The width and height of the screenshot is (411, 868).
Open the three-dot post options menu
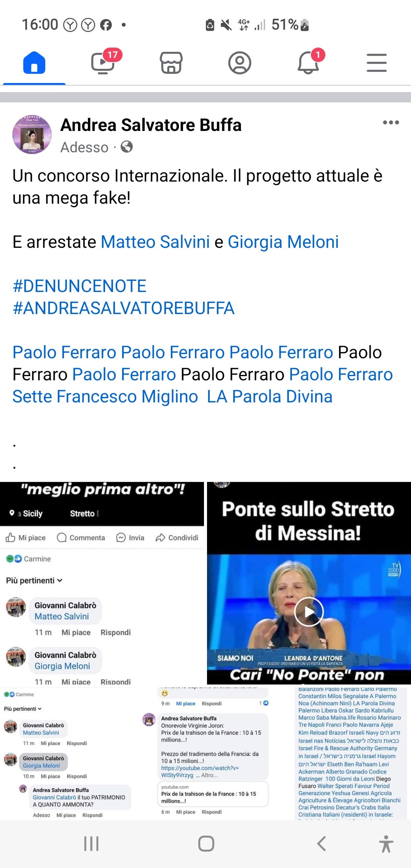click(391, 123)
